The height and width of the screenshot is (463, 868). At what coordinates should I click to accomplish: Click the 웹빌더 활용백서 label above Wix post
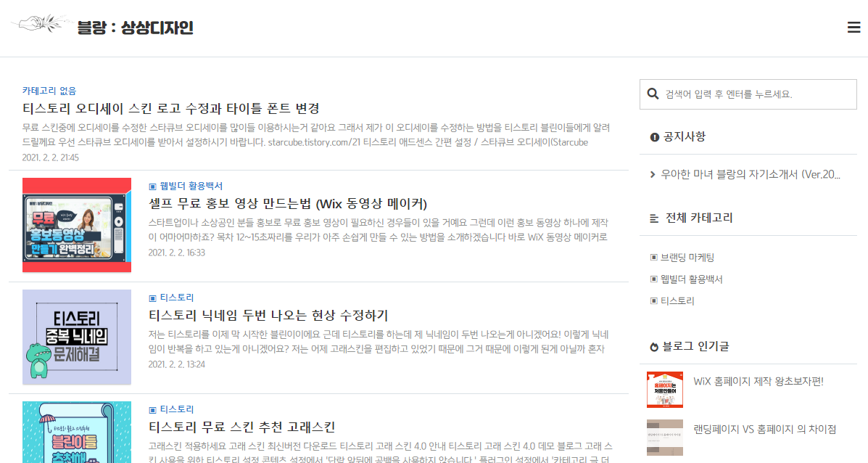tap(191, 186)
